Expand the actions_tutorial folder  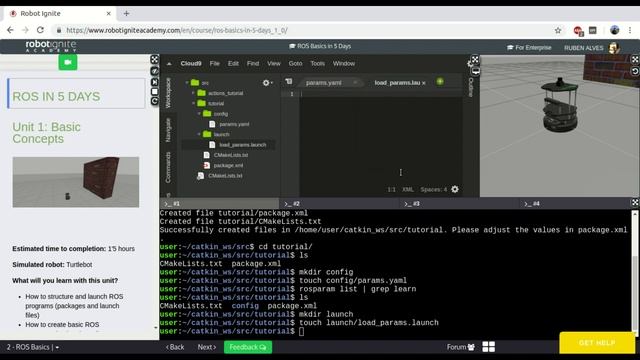[x=193, y=93]
